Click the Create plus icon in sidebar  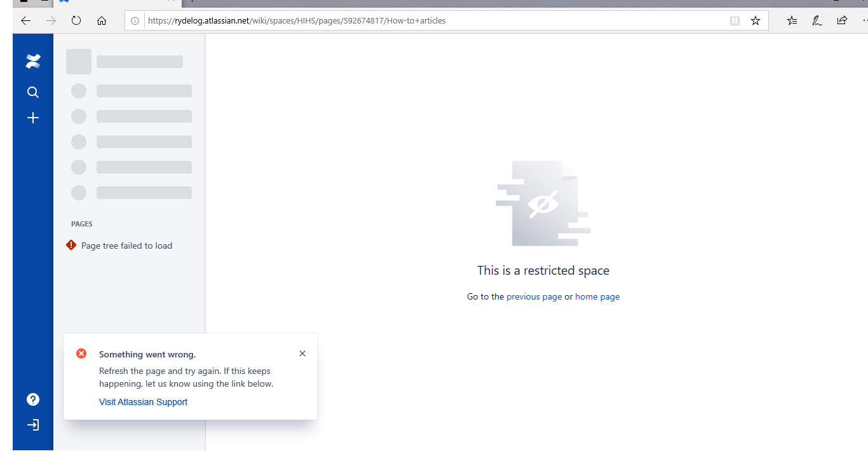(x=33, y=118)
